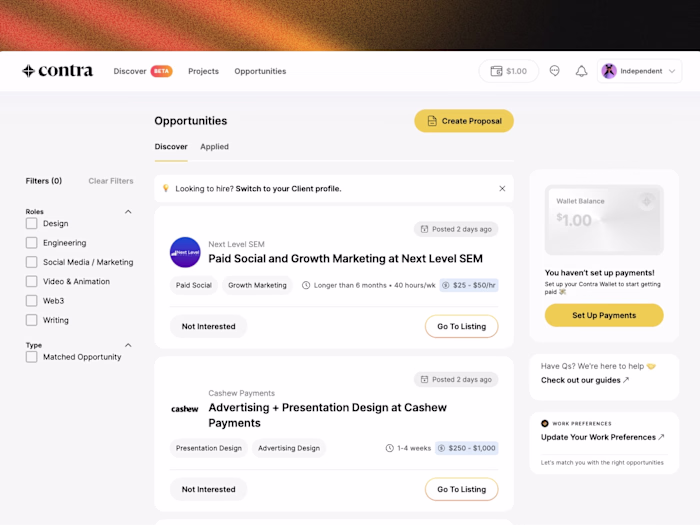
Task: Open the Projects nav item
Action: (204, 71)
